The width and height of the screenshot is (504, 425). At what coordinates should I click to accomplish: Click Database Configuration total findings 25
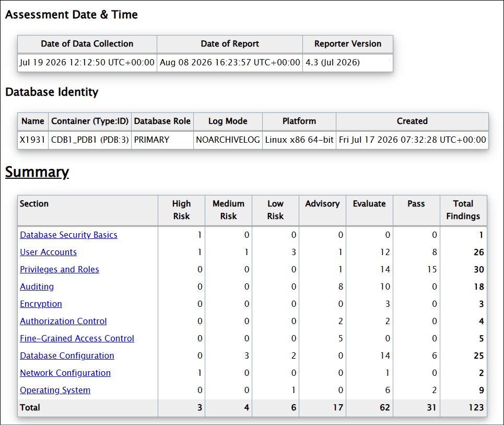tap(478, 356)
